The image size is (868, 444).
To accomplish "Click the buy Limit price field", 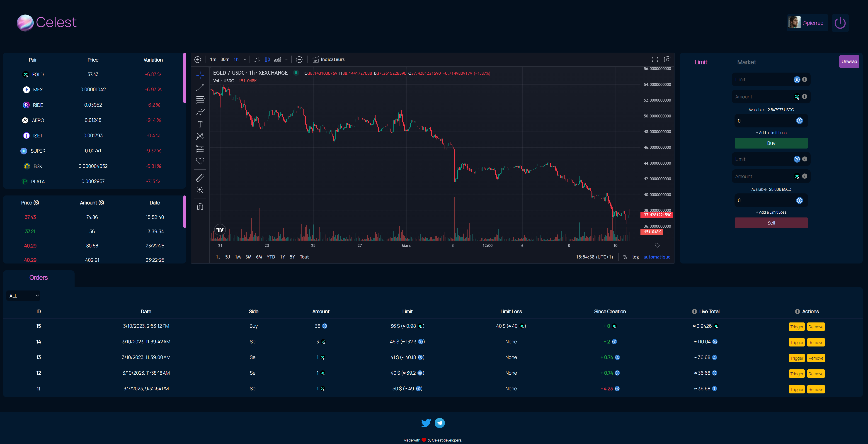I will coord(771,79).
